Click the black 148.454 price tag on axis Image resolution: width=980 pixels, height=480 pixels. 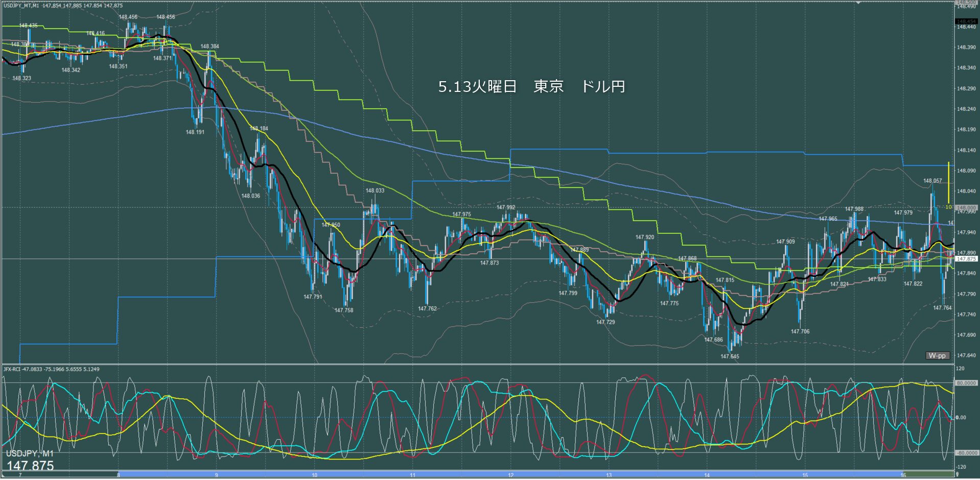[x=966, y=21]
